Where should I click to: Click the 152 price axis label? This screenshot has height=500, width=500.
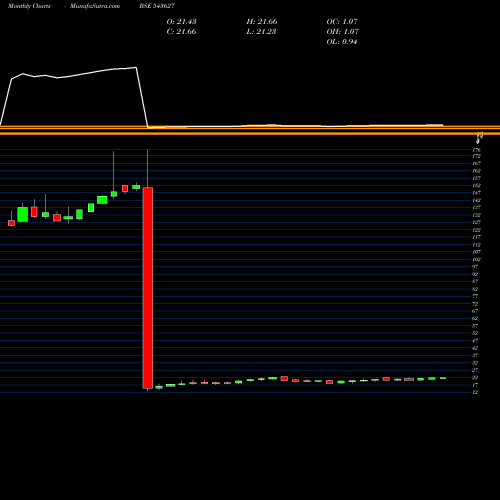point(477,186)
